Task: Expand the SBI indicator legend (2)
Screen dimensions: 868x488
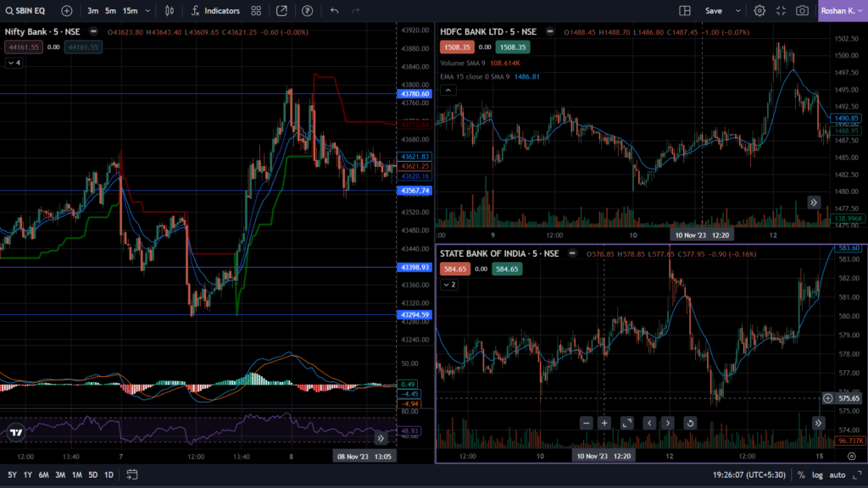Action: (x=449, y=285)
